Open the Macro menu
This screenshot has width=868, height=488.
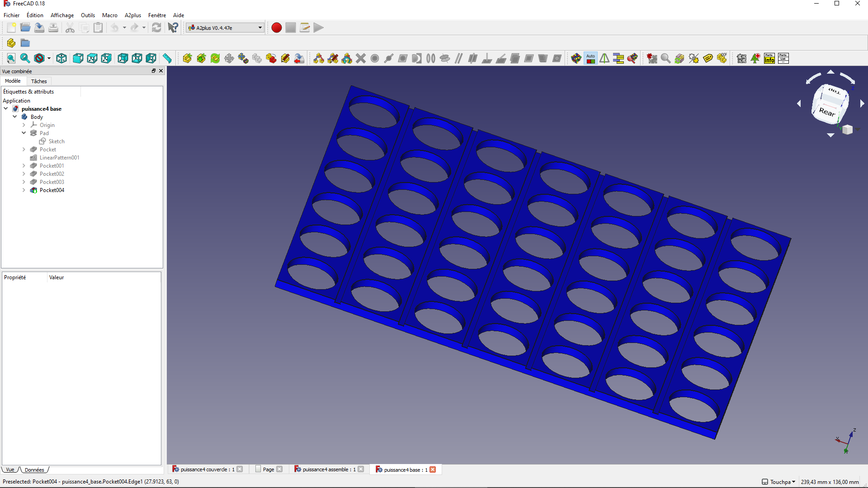click(110, 15)
